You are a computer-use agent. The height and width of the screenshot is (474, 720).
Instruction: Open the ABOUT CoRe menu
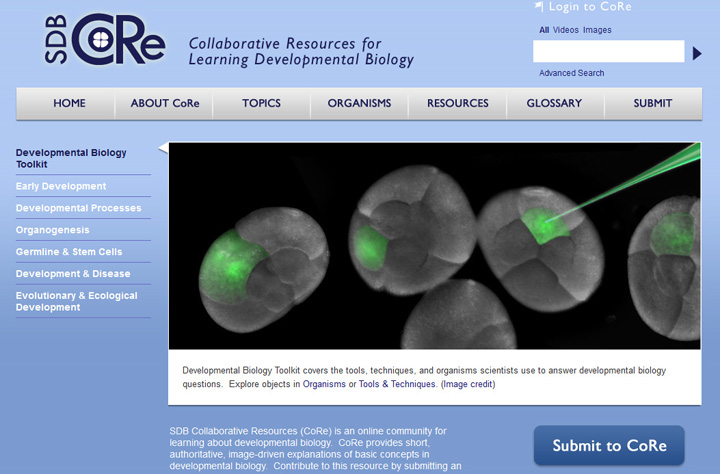165,104
